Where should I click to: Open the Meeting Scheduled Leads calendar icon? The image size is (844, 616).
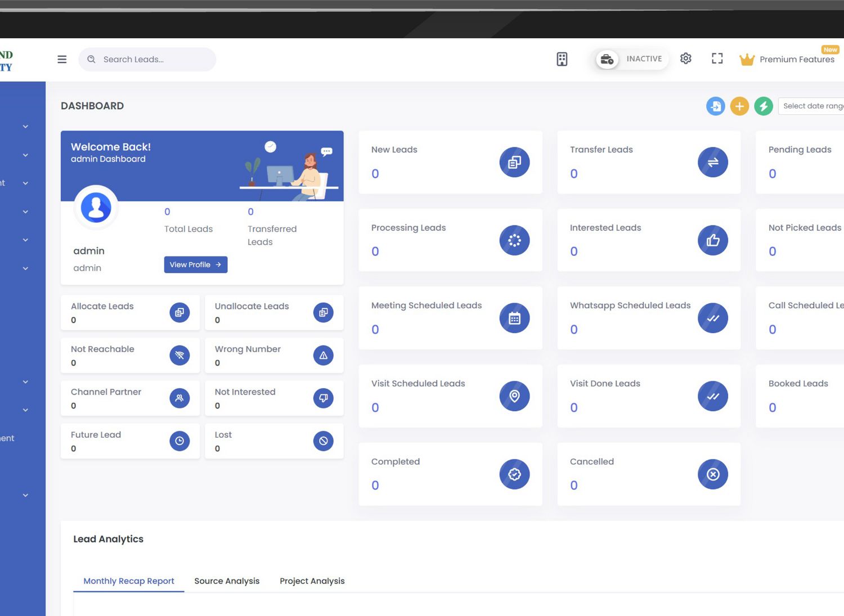coord(514,318)
